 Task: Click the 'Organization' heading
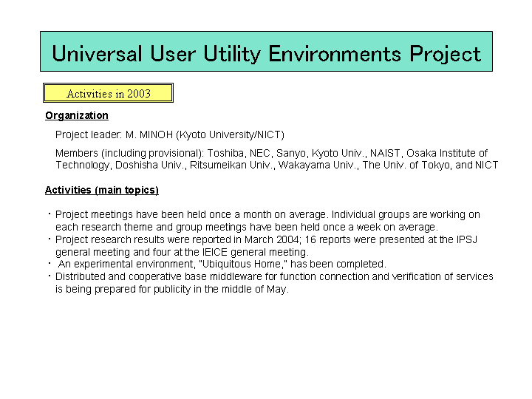pos(77,115)
